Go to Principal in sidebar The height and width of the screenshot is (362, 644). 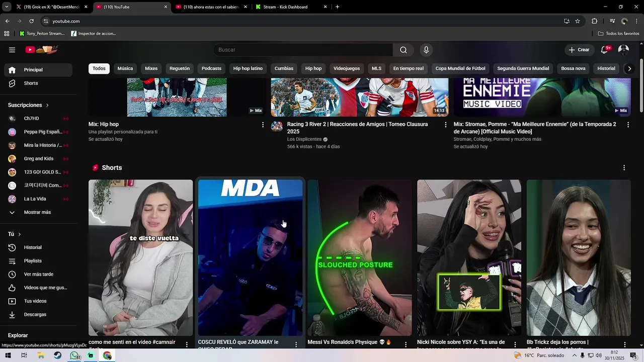pos(38,70)
